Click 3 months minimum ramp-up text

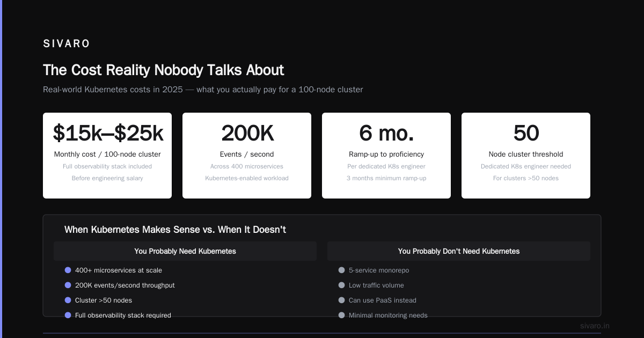coord(386,178)
